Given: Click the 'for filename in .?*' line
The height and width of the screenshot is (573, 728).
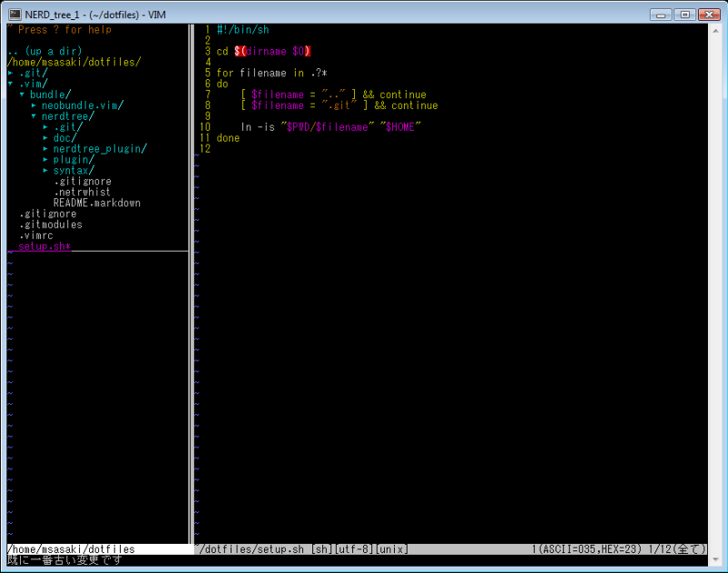Looking at the screenshot, I should pos(272,73).
